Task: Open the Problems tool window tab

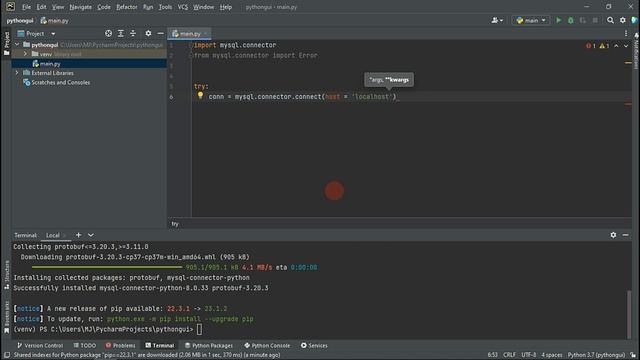Action: point(120,345)
